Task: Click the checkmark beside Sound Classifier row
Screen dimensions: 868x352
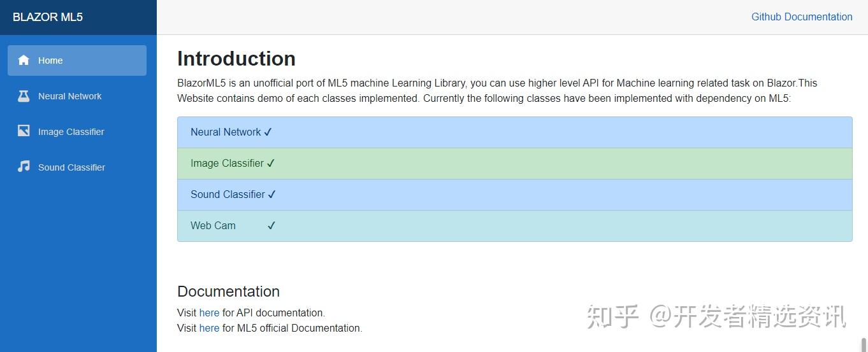Action: click(271, 195)
